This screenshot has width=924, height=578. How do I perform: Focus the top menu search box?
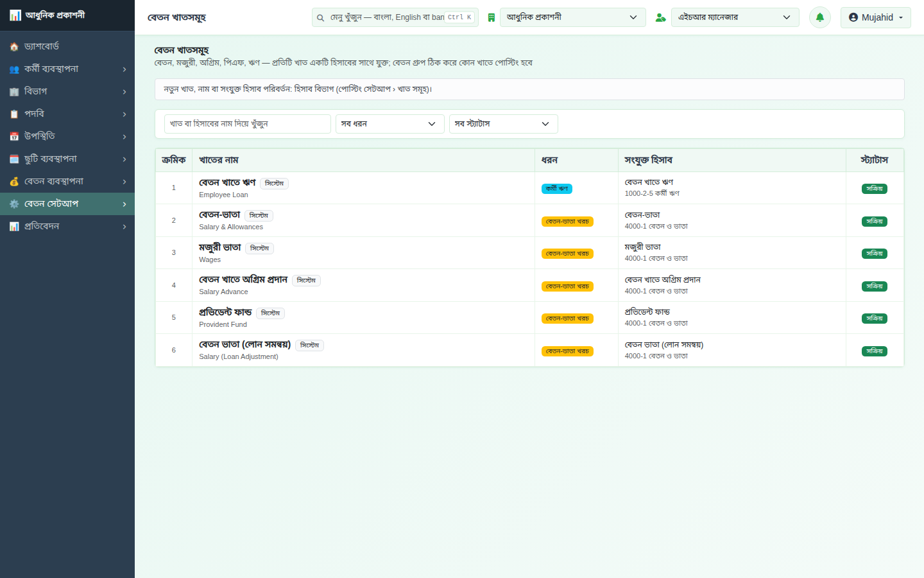395,17
